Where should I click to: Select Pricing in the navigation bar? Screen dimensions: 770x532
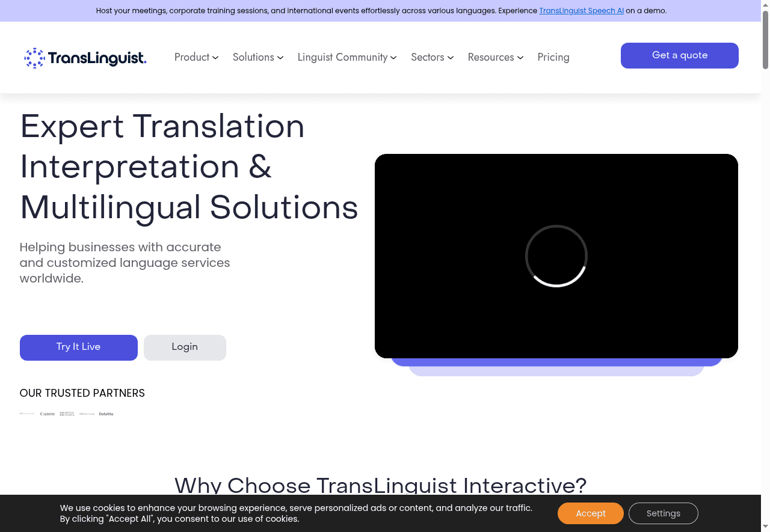click(553, 57)
